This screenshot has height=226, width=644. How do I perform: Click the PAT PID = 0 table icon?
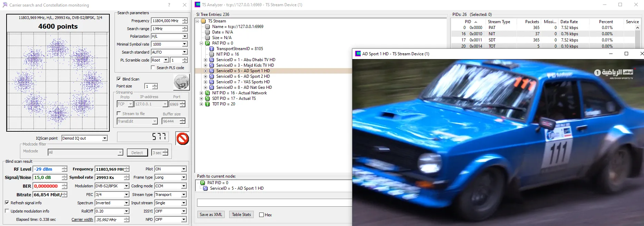point(207,43)
